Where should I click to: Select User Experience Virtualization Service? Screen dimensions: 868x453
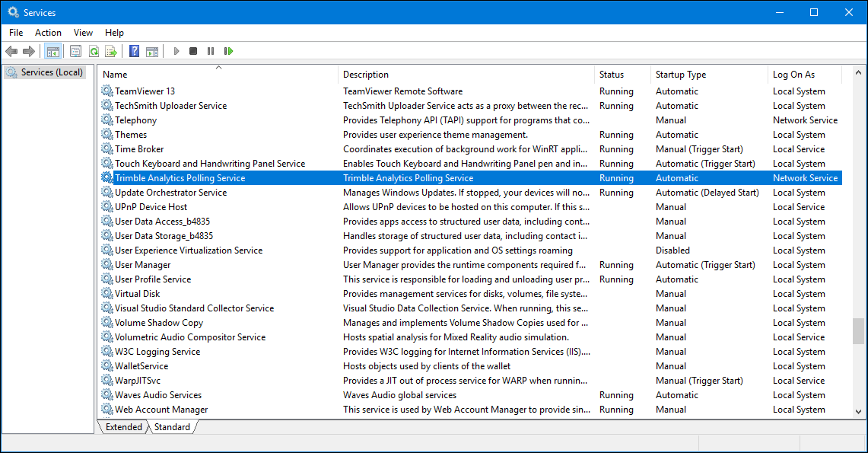coord(189,250)
